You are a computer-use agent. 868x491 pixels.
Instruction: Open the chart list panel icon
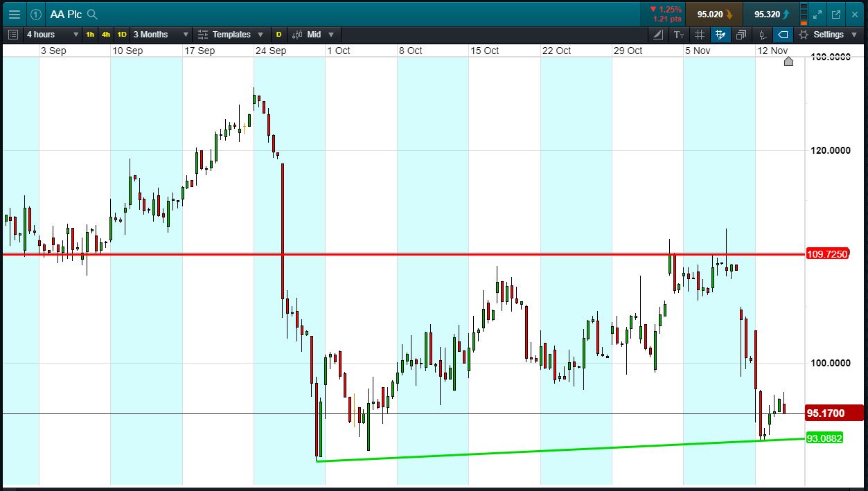click(13, 35)
